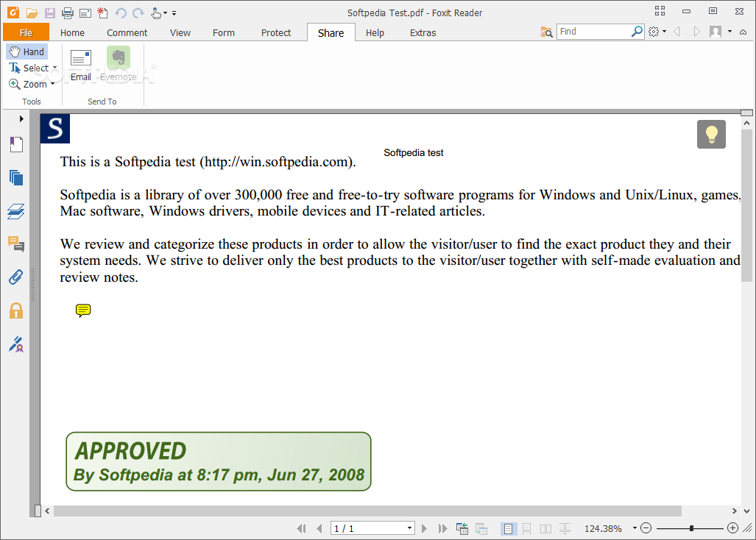Expand the Select tool dropdown
The height and width of the screenshot is (540, 756).
[x=55, y=68]
